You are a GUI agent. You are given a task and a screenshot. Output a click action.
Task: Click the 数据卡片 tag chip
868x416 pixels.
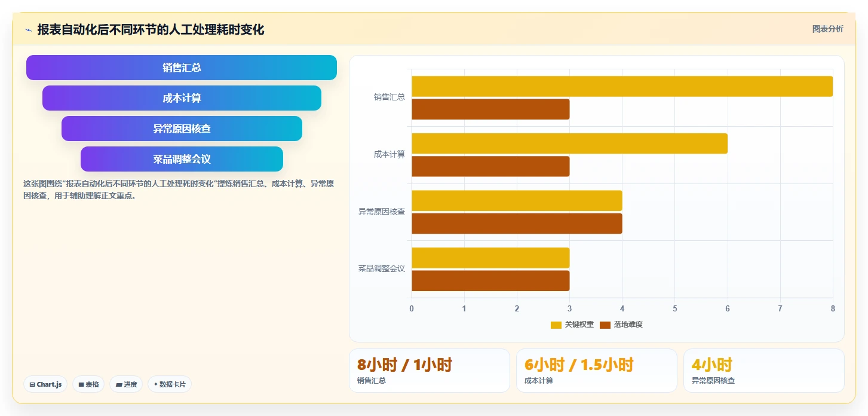tap(169, 384)
